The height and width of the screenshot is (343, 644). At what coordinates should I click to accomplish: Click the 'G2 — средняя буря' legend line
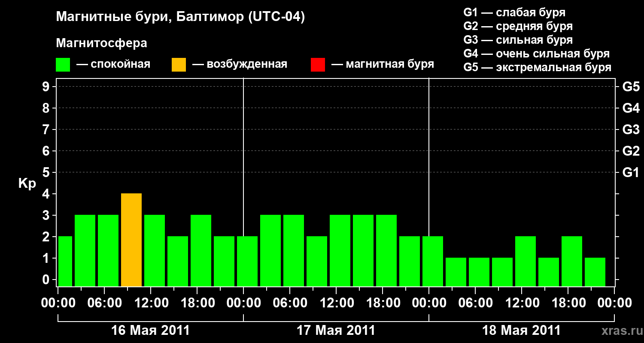tap(518, 26)
